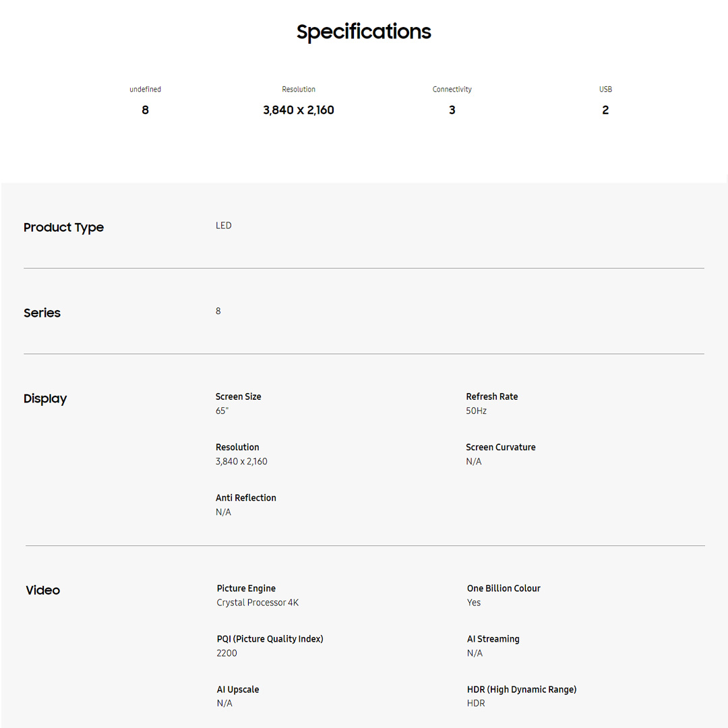
Task: Select the Connectivity summary label
Action: (x=452, y=89)
